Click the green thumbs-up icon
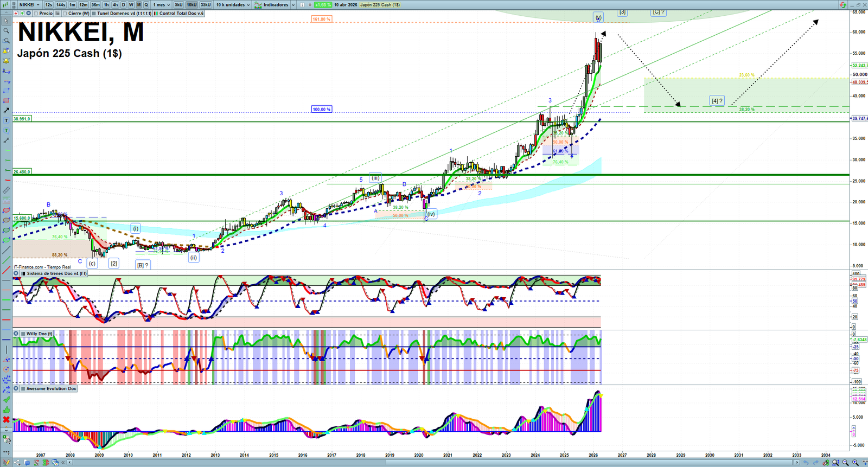This screenshot has height=467, width=868. (x=6, y=410)
